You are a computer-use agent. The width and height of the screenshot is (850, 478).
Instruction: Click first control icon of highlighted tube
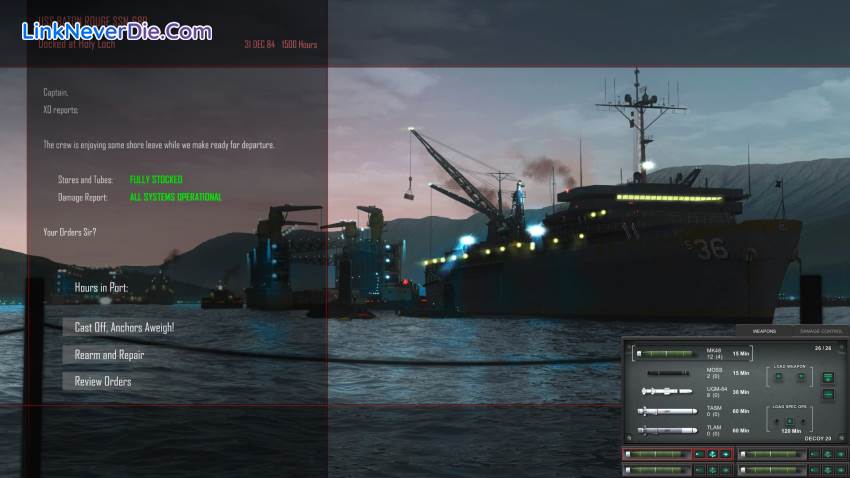click(x=699, y=454)
